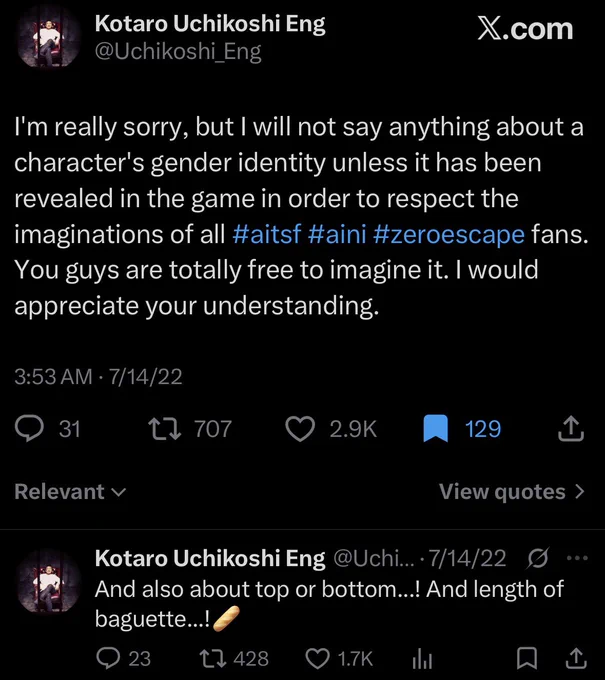Share the main tweet via share icon

tap(570, 428)
